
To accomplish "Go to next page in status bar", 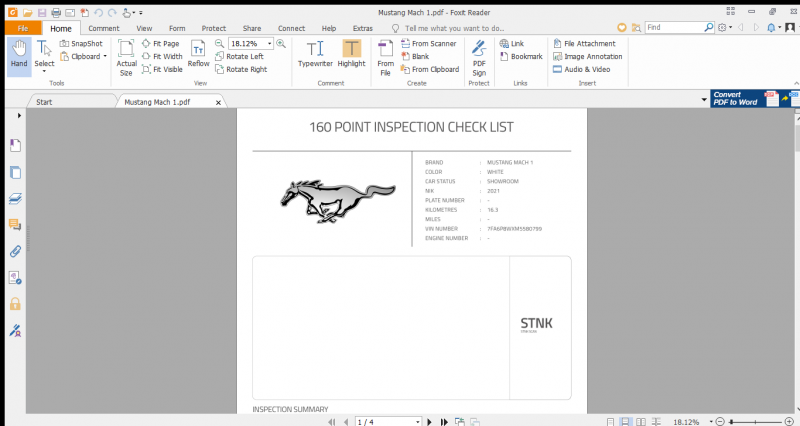I will coord(430,422).
